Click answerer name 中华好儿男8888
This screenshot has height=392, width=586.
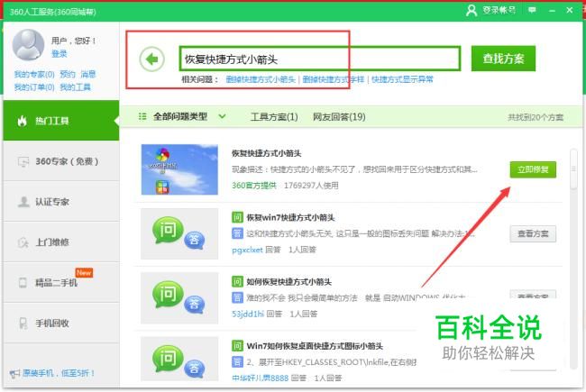click(x=261, y=378)
